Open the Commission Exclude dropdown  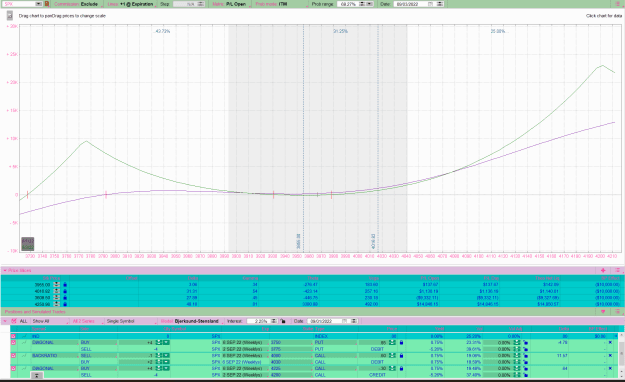click(77, 4)
